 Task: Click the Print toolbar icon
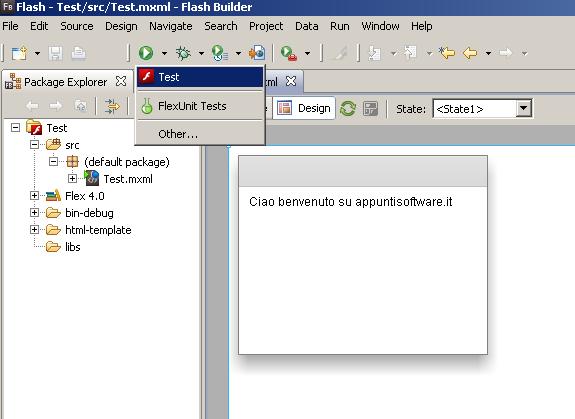pyautogui.click(x=78, y=54)
